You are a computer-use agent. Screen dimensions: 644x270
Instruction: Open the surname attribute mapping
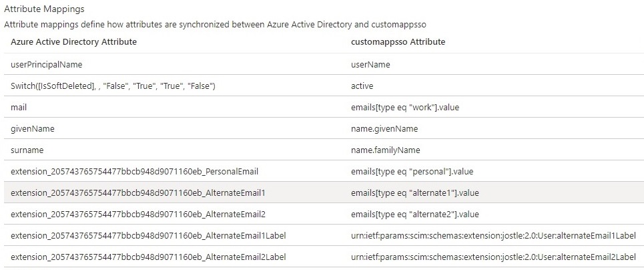(27, 150)
